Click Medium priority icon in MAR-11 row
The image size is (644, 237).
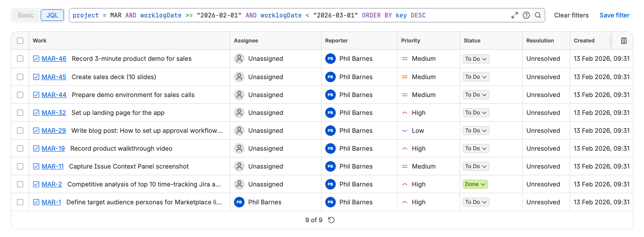(x=405, y=166)
